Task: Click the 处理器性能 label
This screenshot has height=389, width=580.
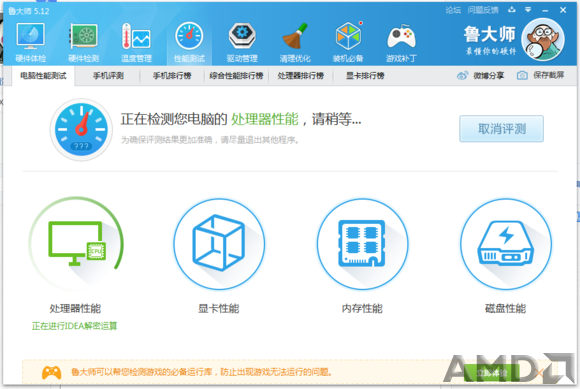Action: pyautogui.click(x=75, y=308)
